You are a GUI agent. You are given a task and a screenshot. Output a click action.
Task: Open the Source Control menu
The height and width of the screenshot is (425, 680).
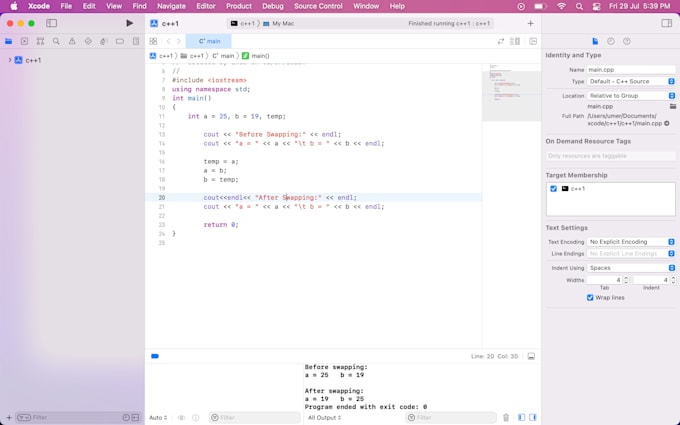pos(318,6)
